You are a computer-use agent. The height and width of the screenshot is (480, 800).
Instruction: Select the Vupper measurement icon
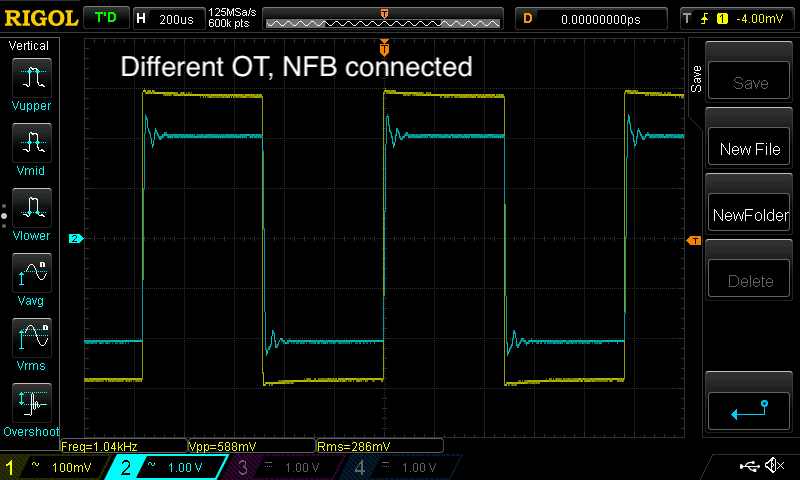(x=32, y=78)
